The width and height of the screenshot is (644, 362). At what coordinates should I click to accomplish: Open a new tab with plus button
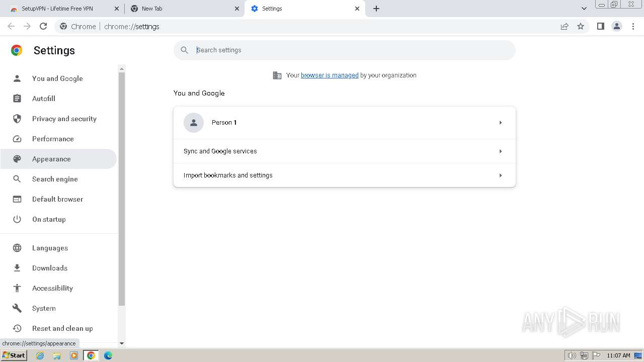376,9
